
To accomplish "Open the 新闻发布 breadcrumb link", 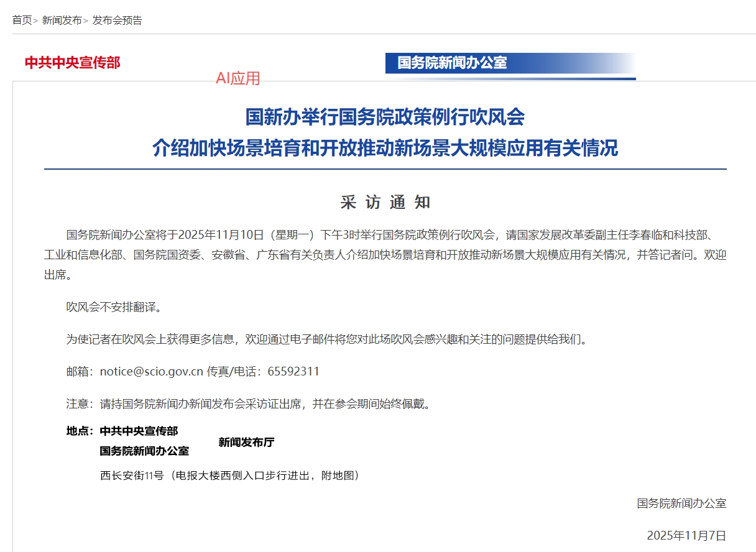I will tap(62, 20).
